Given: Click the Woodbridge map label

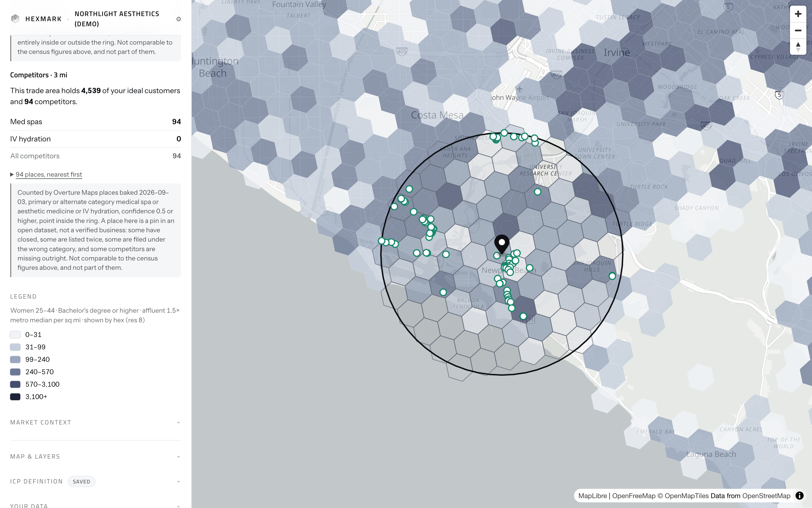Looking at the screenshot, I should click(x=677, y=87).
